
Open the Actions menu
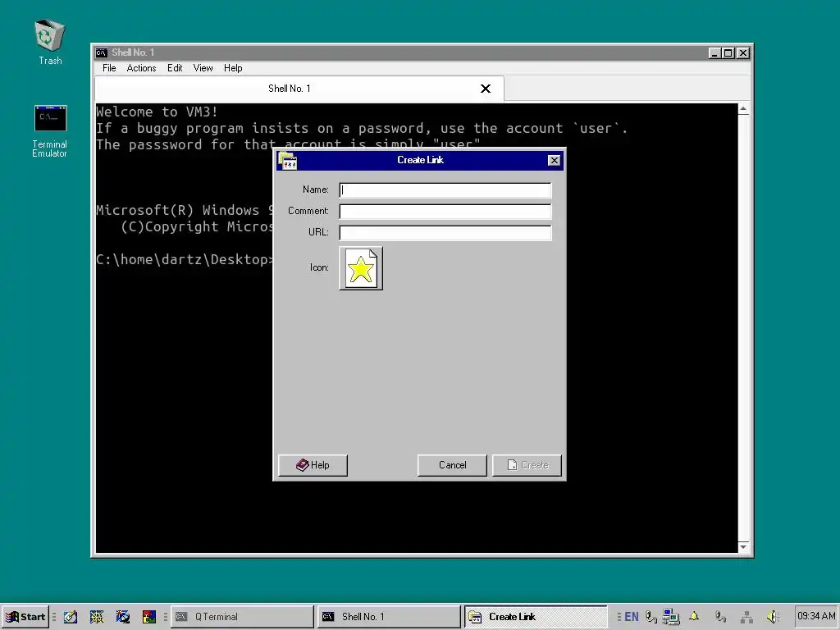[141, 68]
